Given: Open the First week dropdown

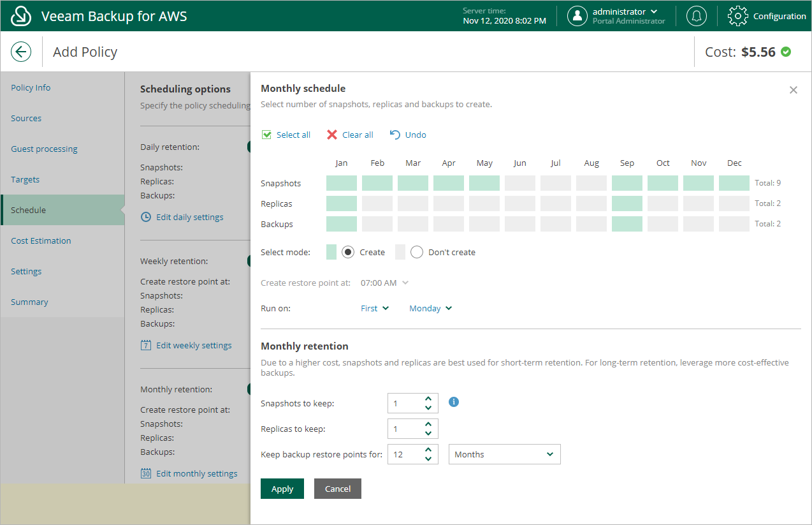Looking at the screenshot, I should coord(375,308).
